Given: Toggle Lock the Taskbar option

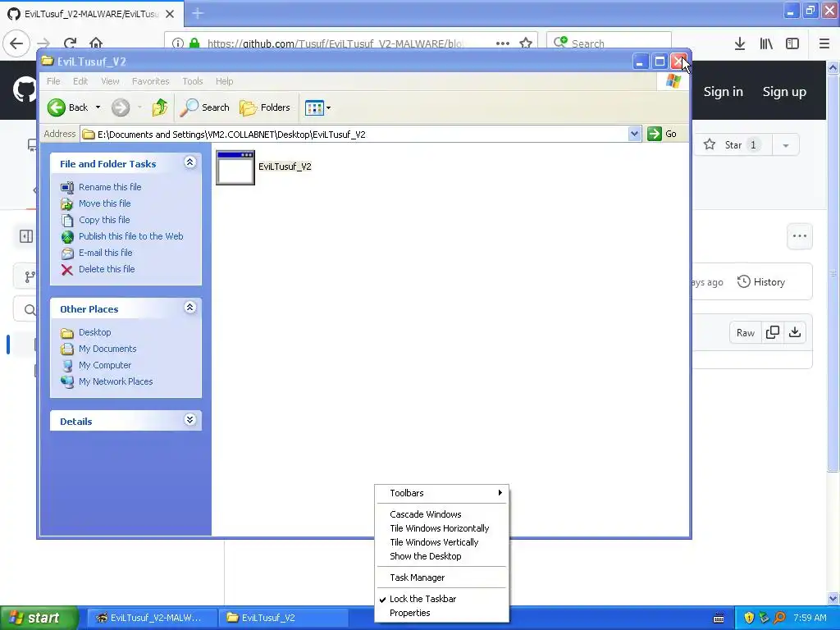Looking at the screenshot, I should click(x=441, y=599).
